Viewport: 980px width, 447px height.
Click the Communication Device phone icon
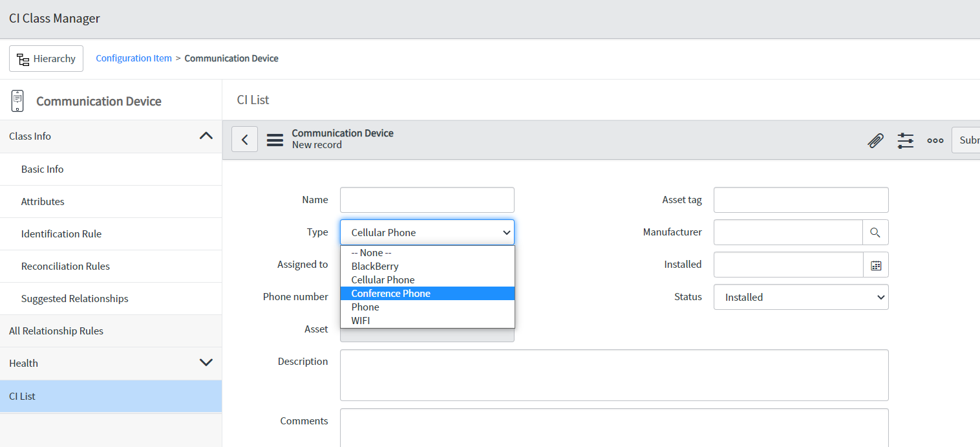point(17,101)
